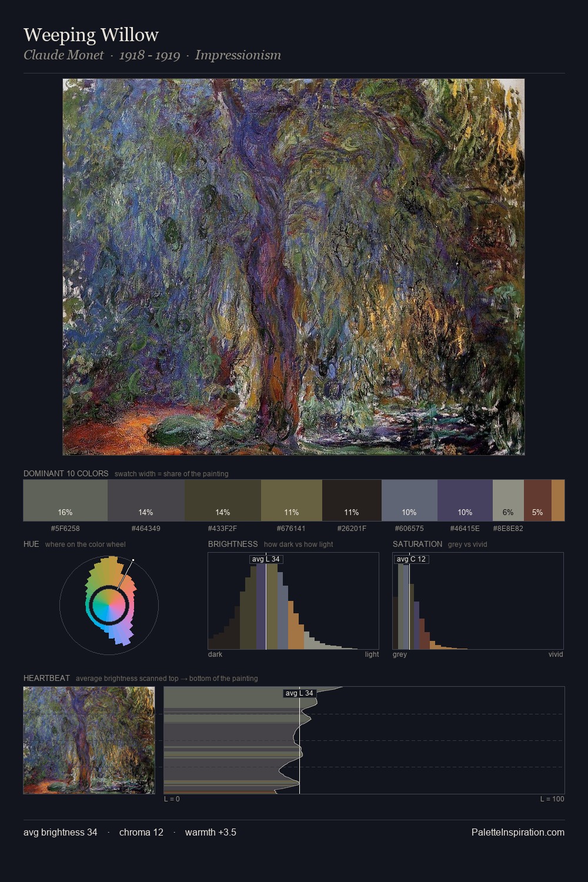Pick the near-black swatch above #26201F
The image size is (588, 882).
pyautogui.click(x=352, y=500)
